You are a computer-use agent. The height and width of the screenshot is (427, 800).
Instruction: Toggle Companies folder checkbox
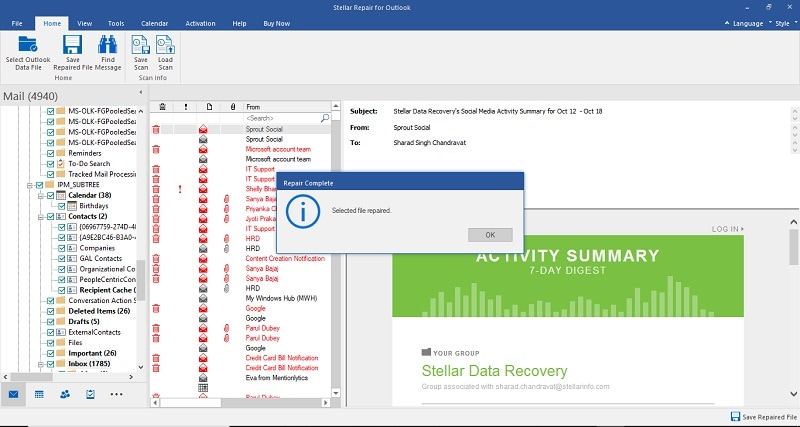[62, 248]
